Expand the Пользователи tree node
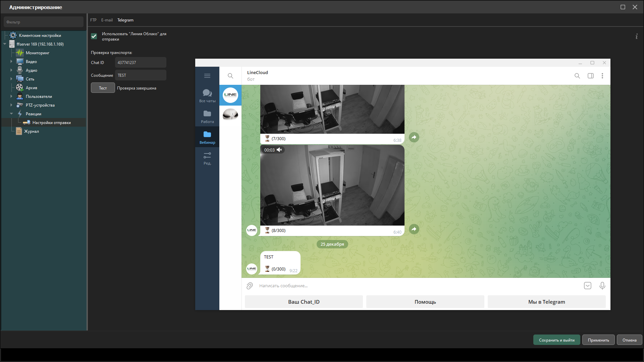 [11, 97]
